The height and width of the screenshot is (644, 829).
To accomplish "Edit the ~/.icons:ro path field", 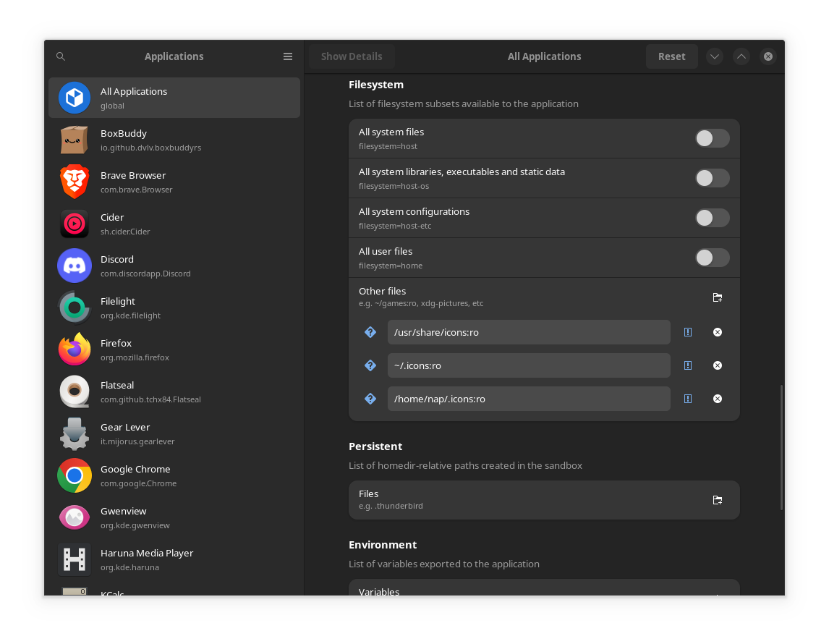I will click(x=529, y=365).
